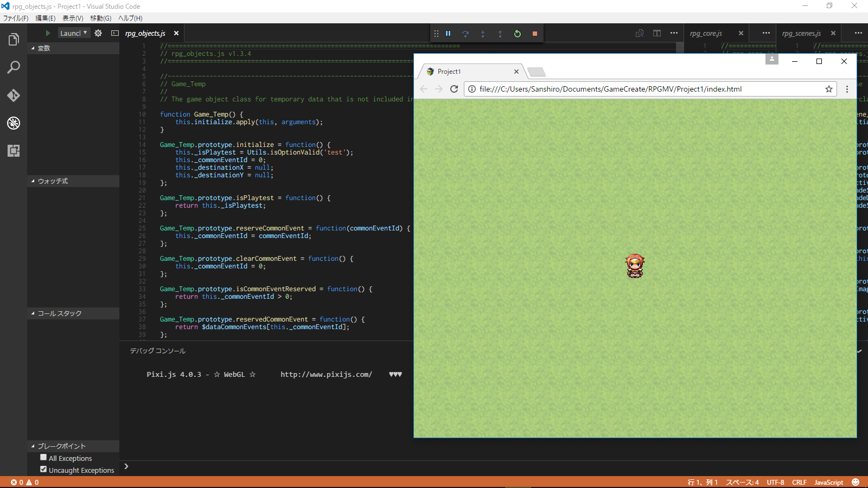Close the rpg_scenes.js tab

coord(833,33)
